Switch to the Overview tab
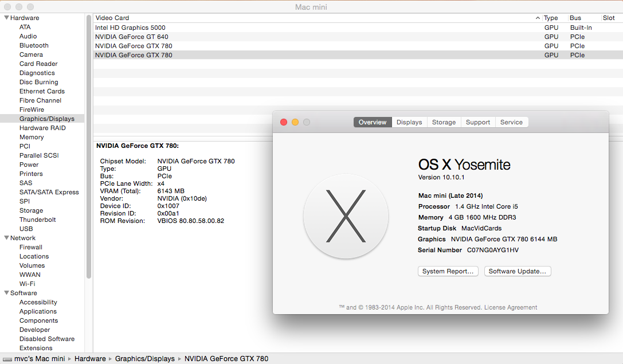 [373, 123]
